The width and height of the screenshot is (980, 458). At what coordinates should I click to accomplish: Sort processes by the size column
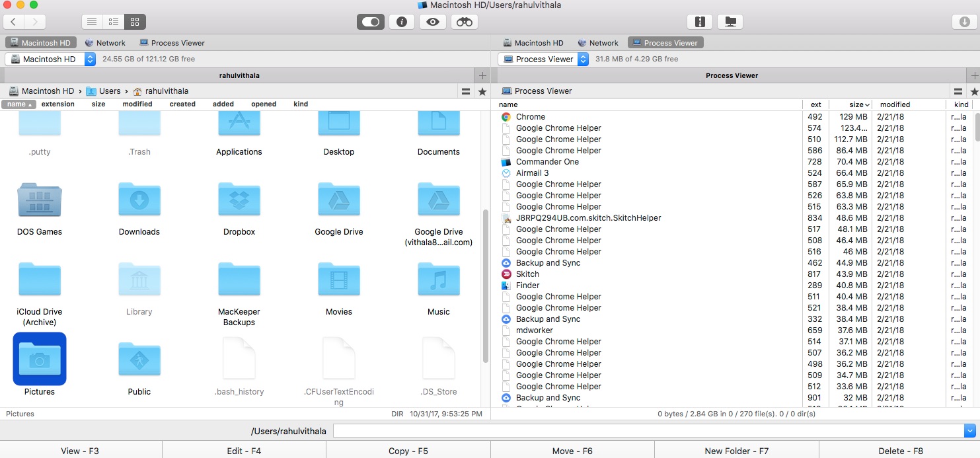[850, 104]
